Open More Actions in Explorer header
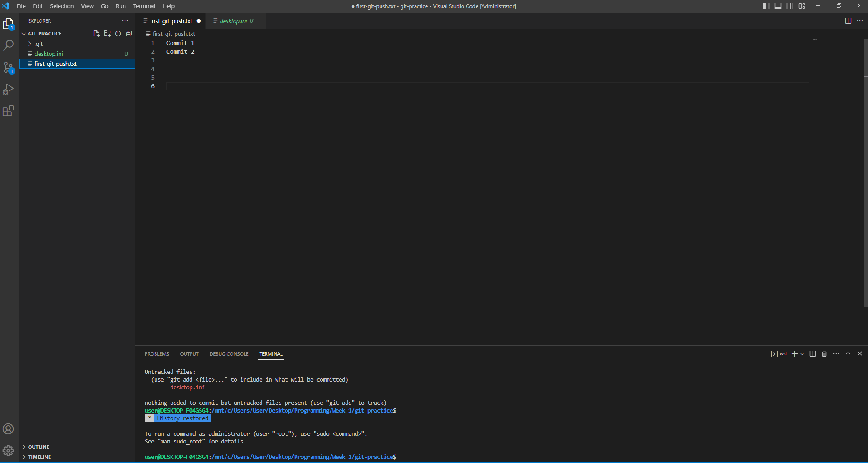 125,21
